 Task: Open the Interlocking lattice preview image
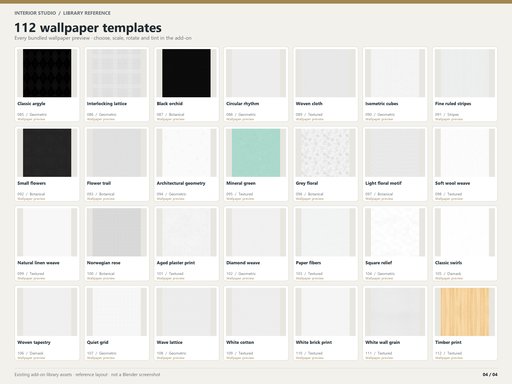click(117, 73)
